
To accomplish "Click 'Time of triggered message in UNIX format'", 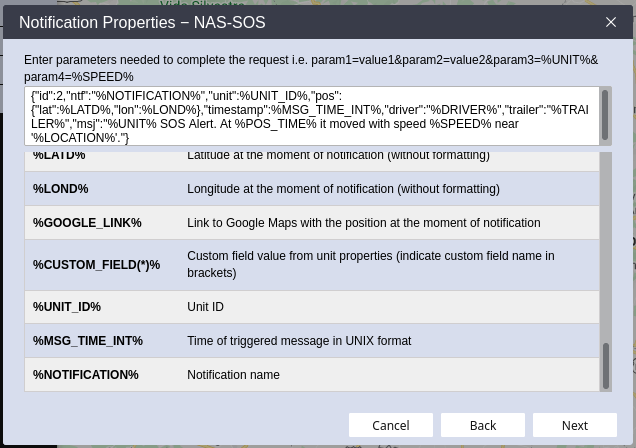I will pos(299,341).
